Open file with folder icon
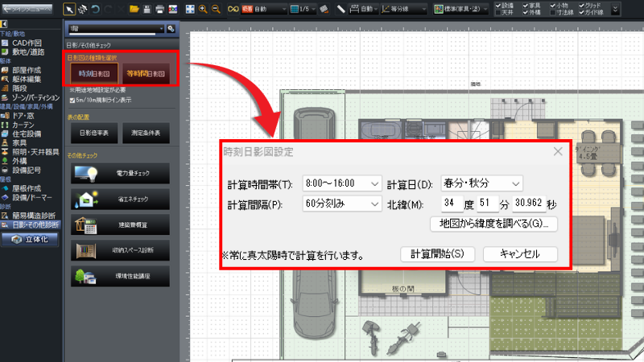The height and width of the screenshot is (362, 644). (134, 9)
